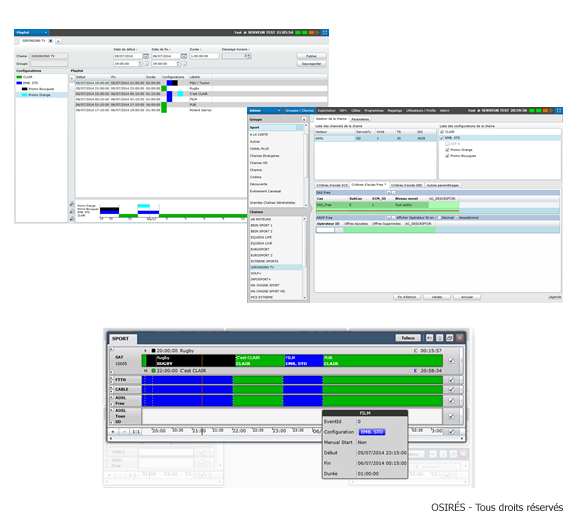
Task: Click middle zoom magnifier beside playlist timeline chart
Action: (x=72, y=211)
